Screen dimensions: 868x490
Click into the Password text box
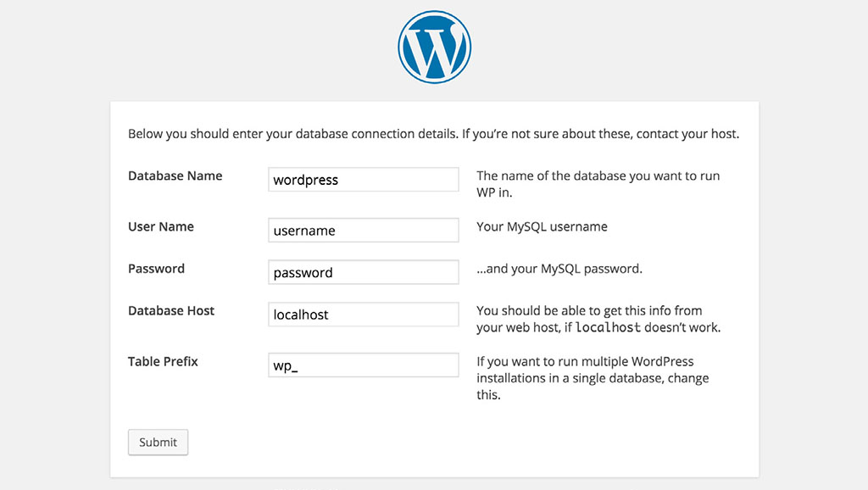coord(363,272)
